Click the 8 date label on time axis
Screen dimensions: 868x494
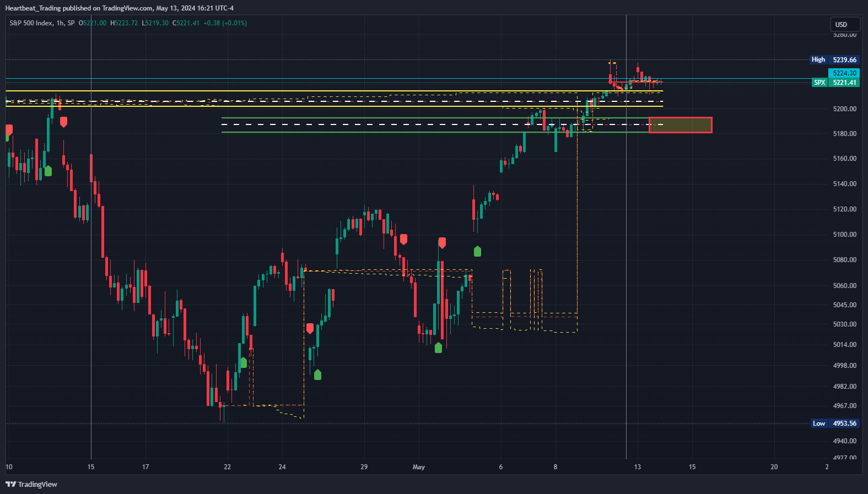click(x=556, y=467)
